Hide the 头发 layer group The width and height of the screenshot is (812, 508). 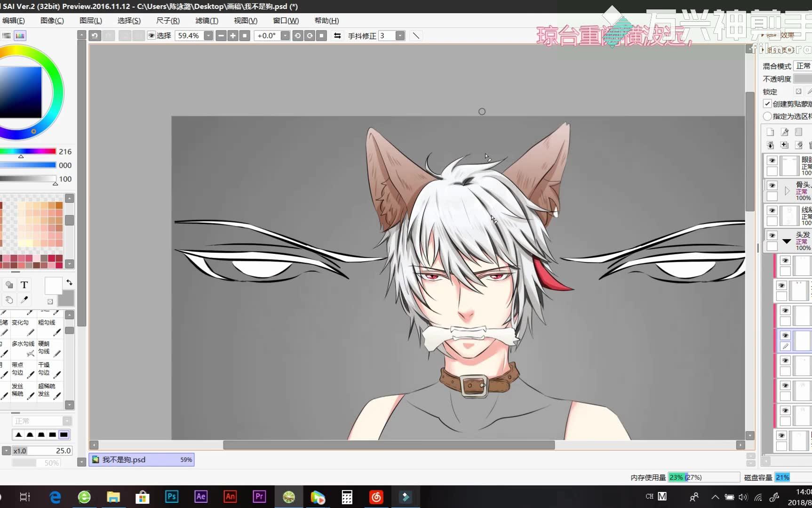(x=772, y=235)
